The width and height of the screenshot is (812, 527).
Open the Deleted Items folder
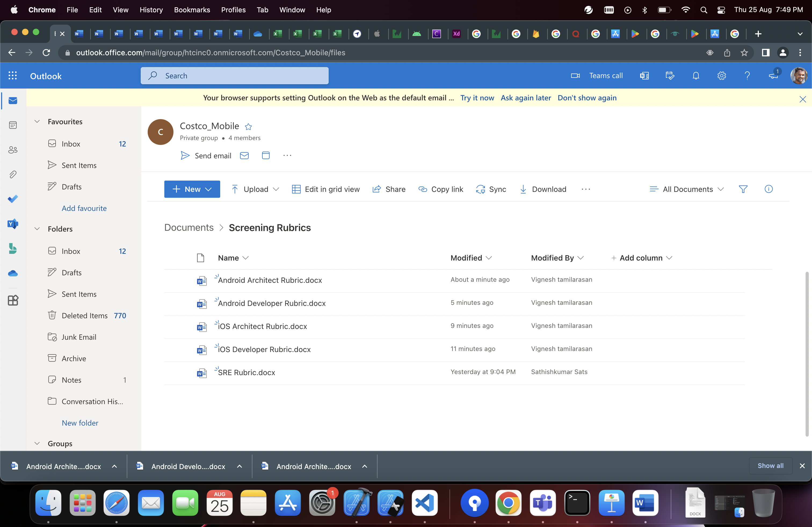84,316
